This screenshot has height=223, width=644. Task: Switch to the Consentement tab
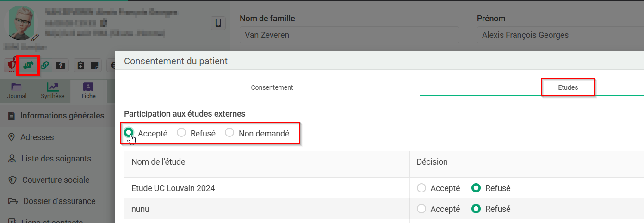(272, 87)
